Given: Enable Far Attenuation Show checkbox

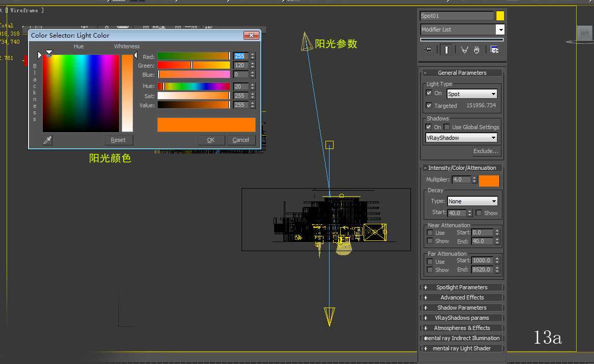Looking at the screenshot, I should [430, 269].
